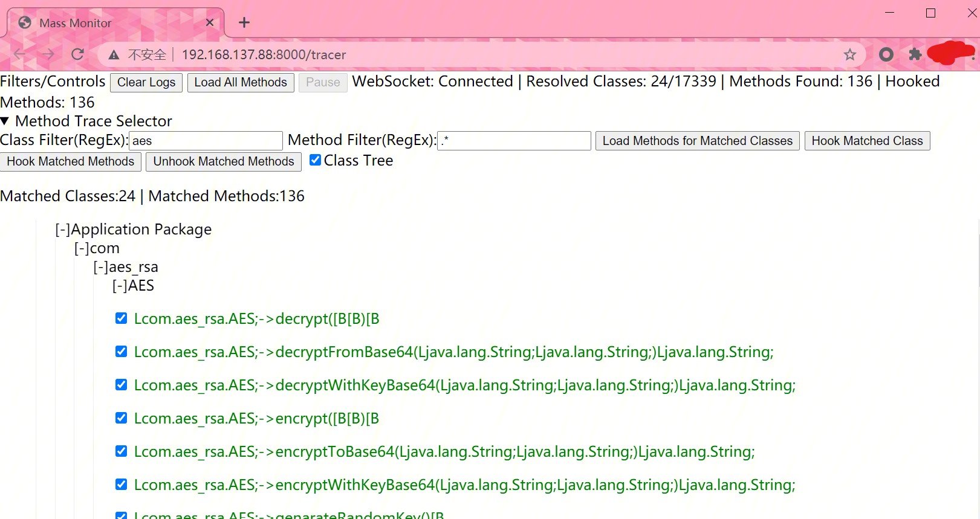Collapse the AES class tree node
The image size is (980, 519).
pos(120,286)
